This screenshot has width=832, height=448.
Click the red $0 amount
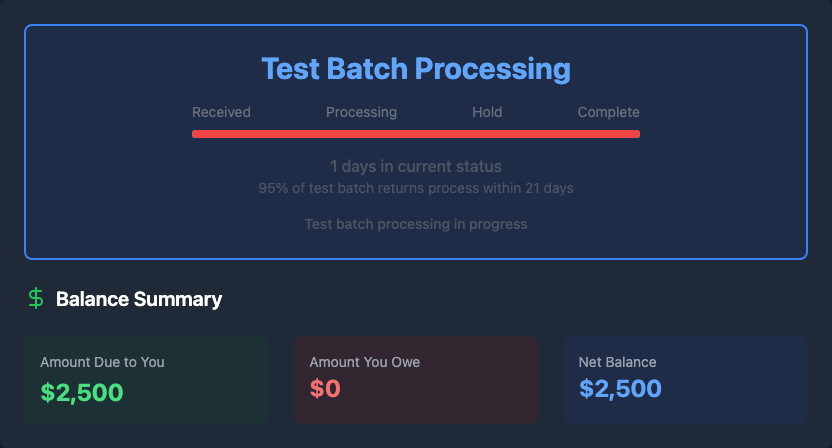[x=325, y=391]
